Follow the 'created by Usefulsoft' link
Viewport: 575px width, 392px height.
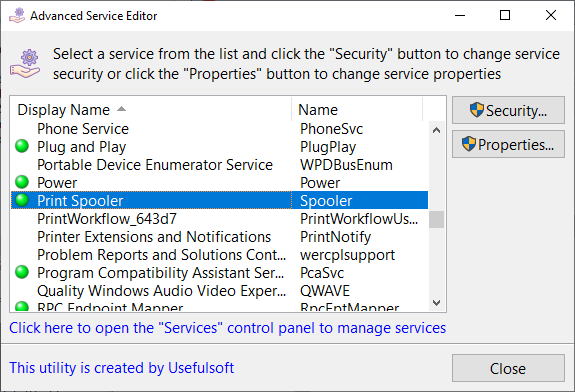tap(121, 368)
